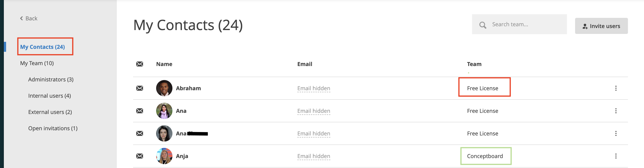The image size is (644, 168).
Task: Click the Email hidden link for Abraham
Action: pos(313,88)
